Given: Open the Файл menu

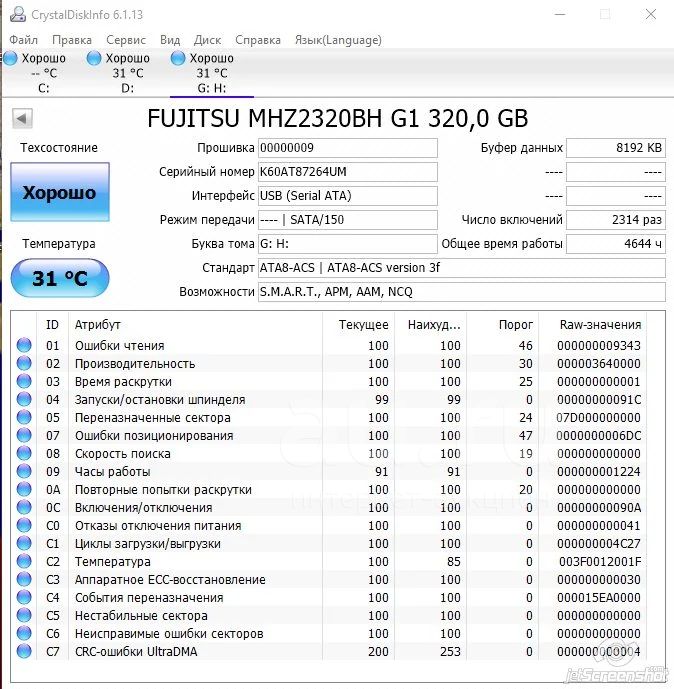Looking at the screenshot, I should click(x=23, y=40).
